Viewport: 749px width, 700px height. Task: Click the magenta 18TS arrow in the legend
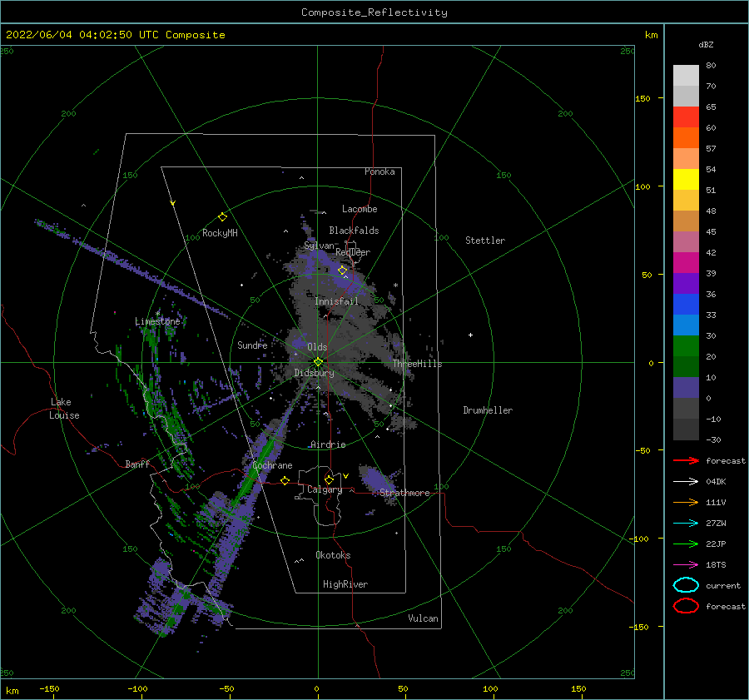(686, 565)
